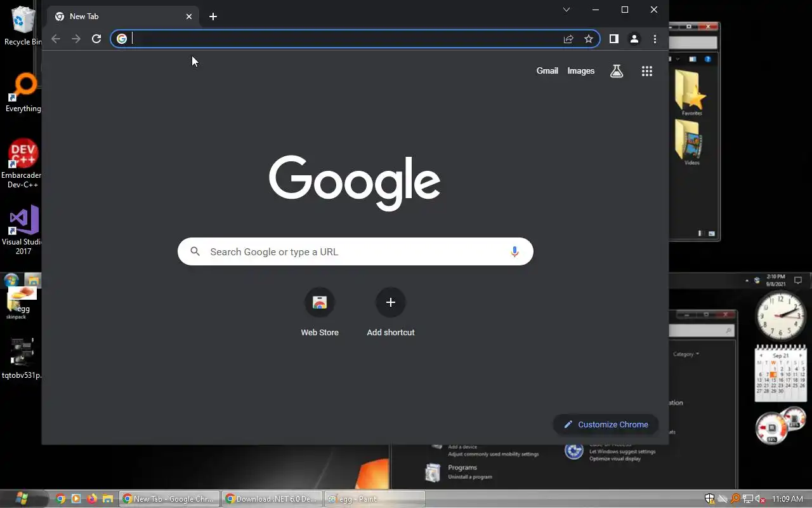
Task: Select the tqtobv531p desktop file
Action: pyautogui.click(x=22, y=358)
